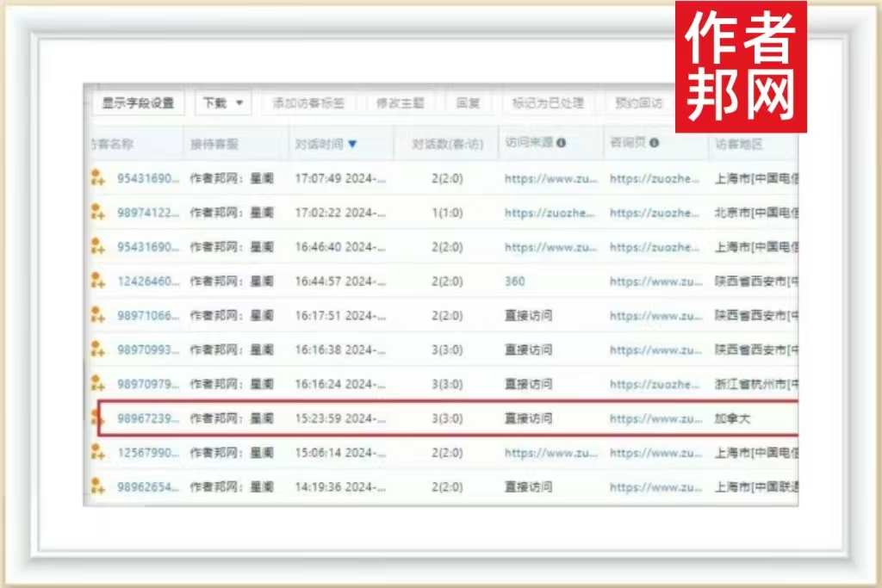Click the 修改主题 toolbar button
Viewport: 882px width, 588px height.
tap(401, 103)
